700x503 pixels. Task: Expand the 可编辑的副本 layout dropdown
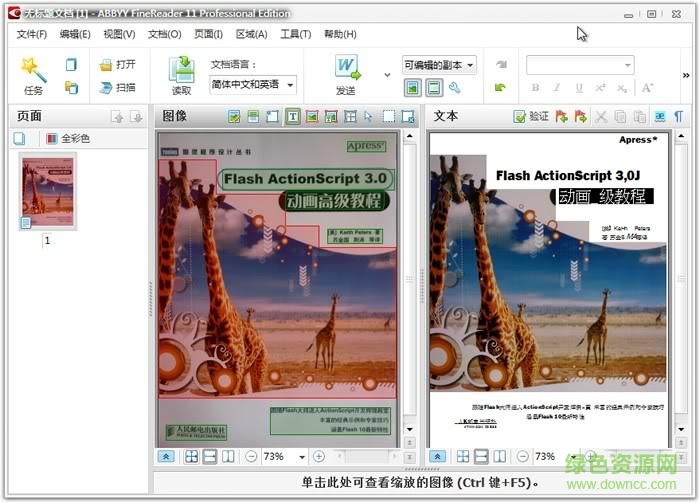point(439,65)
